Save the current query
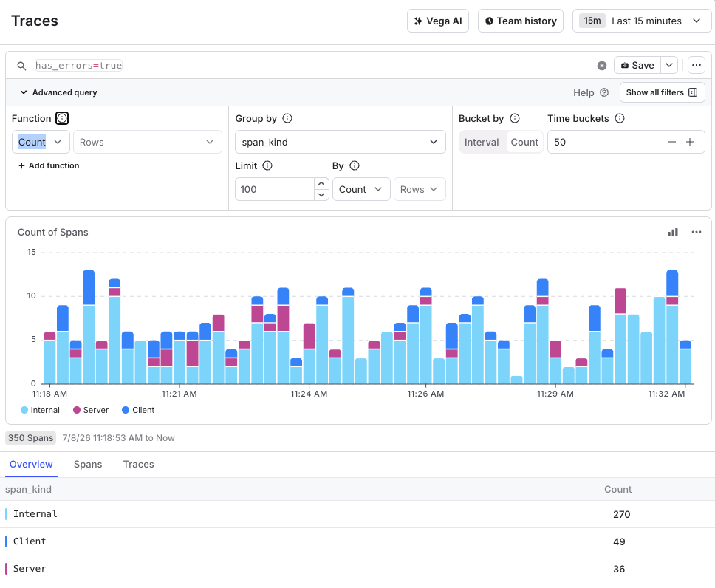This screenshot has height=588, width=715. 637,65
